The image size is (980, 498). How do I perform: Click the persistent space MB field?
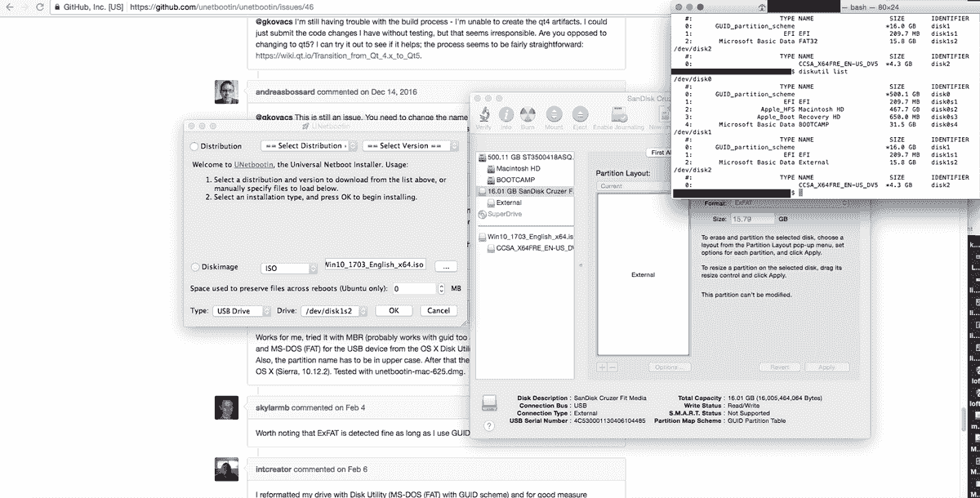(414, 288)
